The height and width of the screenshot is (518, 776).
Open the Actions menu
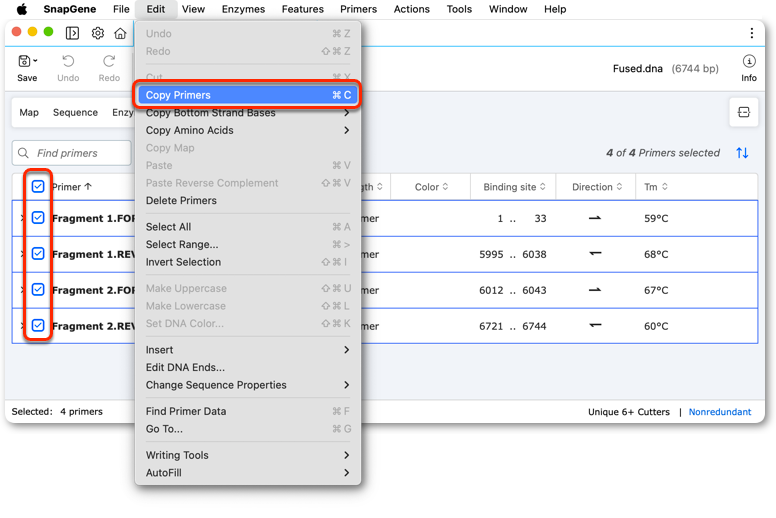pos(411,9)
